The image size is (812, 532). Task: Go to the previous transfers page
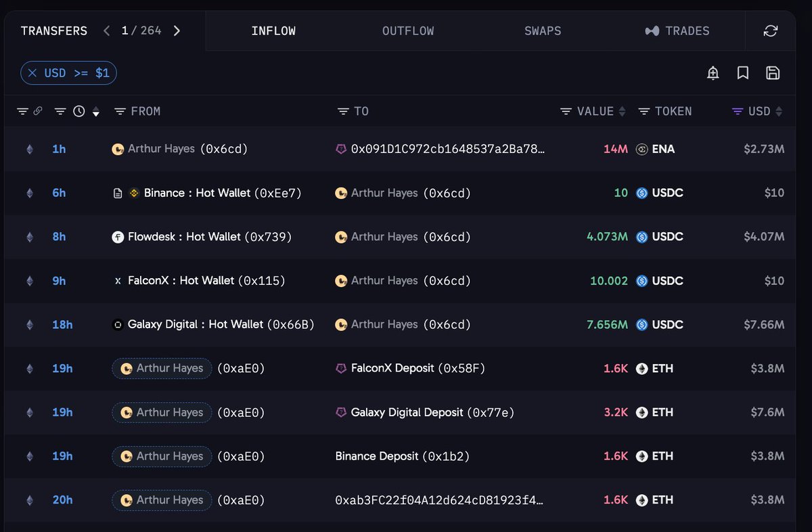[106, 30]
